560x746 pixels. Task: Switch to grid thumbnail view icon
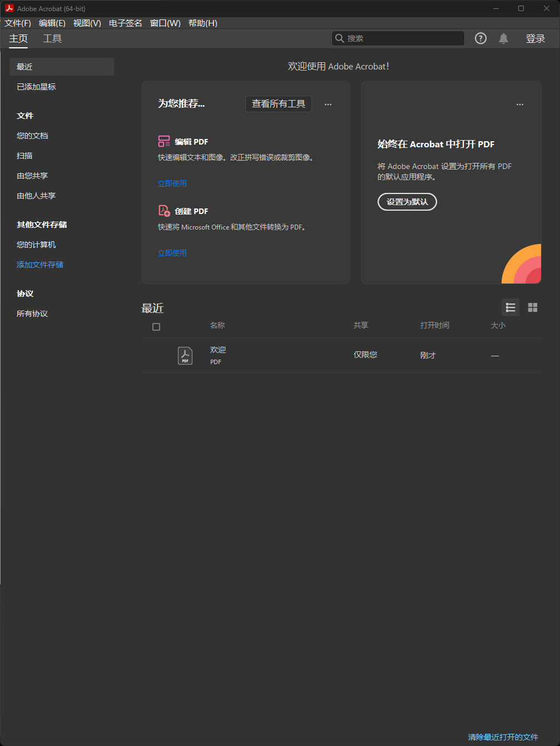[x=533, y=307]
